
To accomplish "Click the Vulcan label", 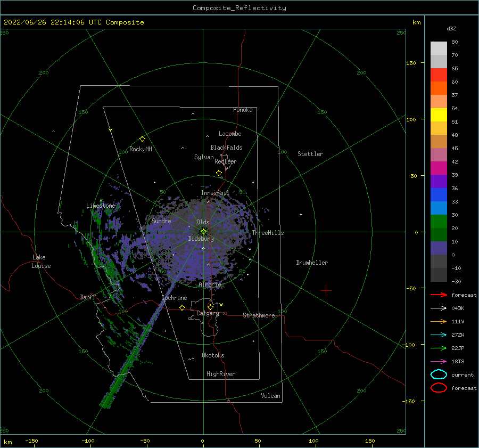I will pos(270,396).
